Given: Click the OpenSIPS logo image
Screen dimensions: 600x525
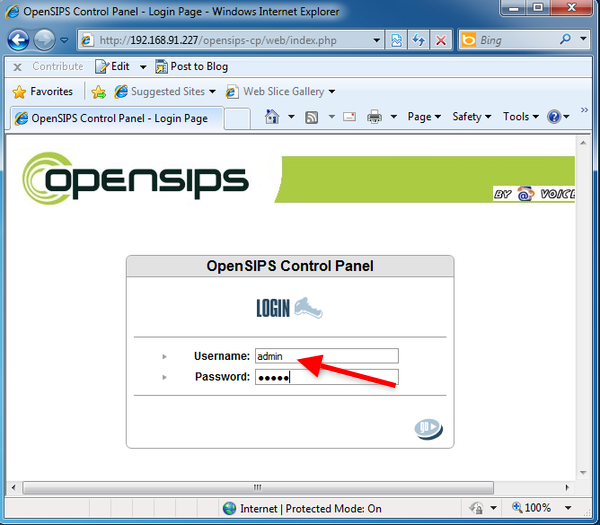Looking at the screenshot, I should 135,178.
